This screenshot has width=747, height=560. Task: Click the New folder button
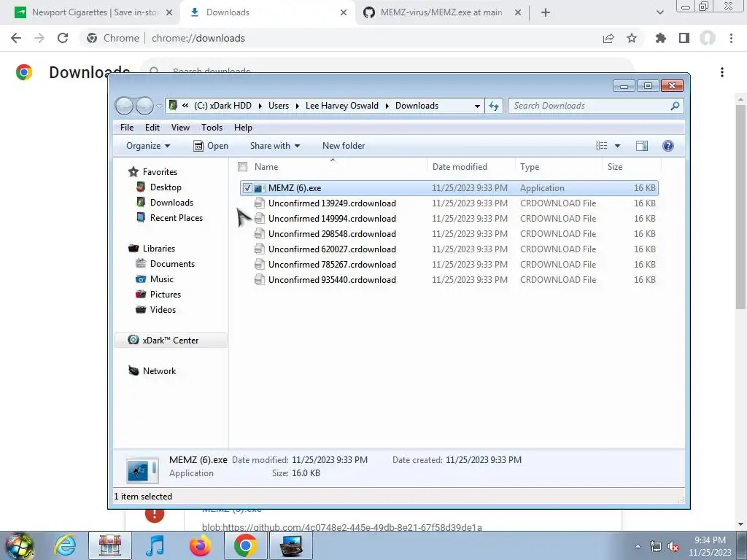[x=344, y=146]
